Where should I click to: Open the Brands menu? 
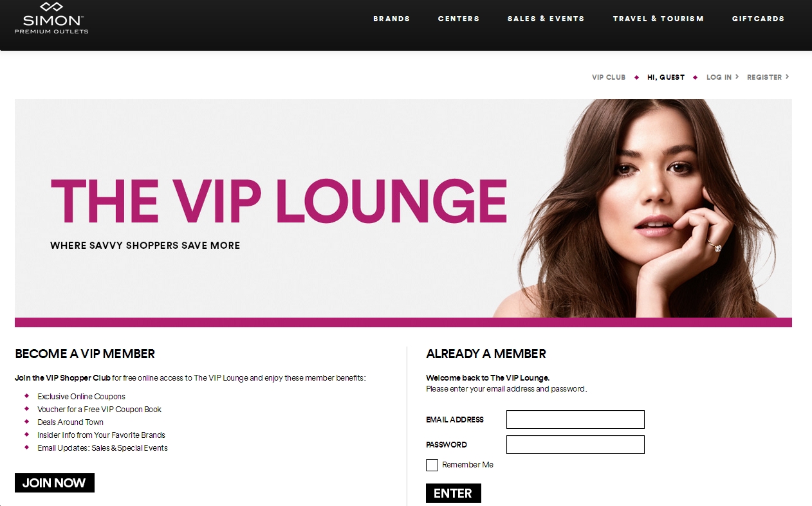[x=392, y=19]
